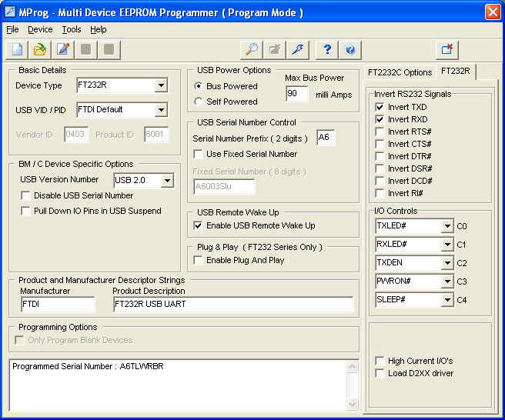The height and width of the screenshot is (420, 505).
Task: Click Max Bus Power milli Amps field
Action: (x=296, y=94)
